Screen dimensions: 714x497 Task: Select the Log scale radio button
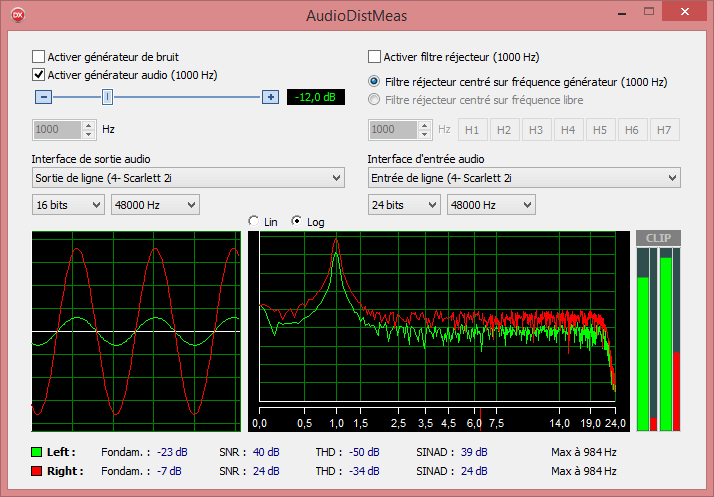(x=297, y=222)
